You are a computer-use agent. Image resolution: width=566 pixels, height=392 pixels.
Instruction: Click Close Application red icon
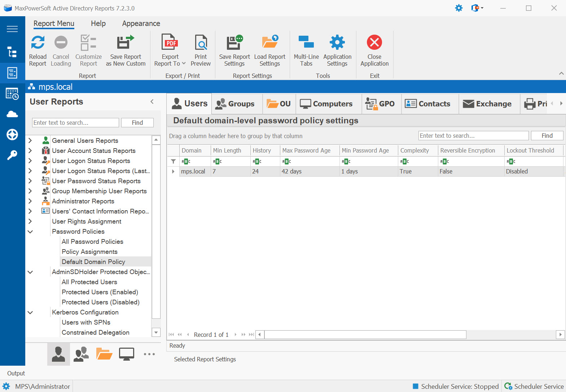pyautogui.click(x=374, y=43)
